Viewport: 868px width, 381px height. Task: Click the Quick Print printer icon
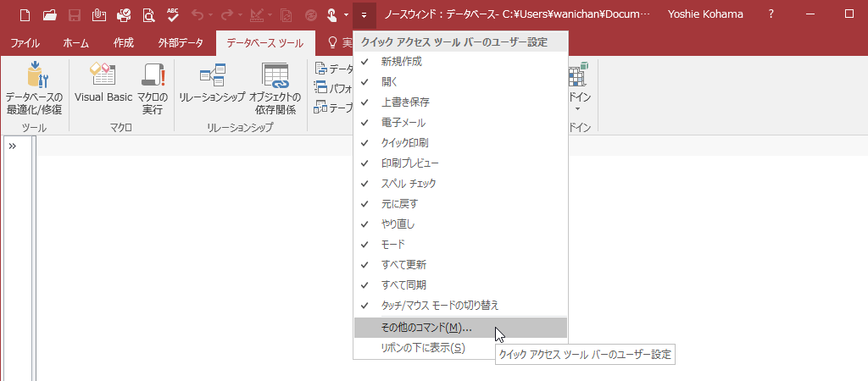tap(124, 15)
